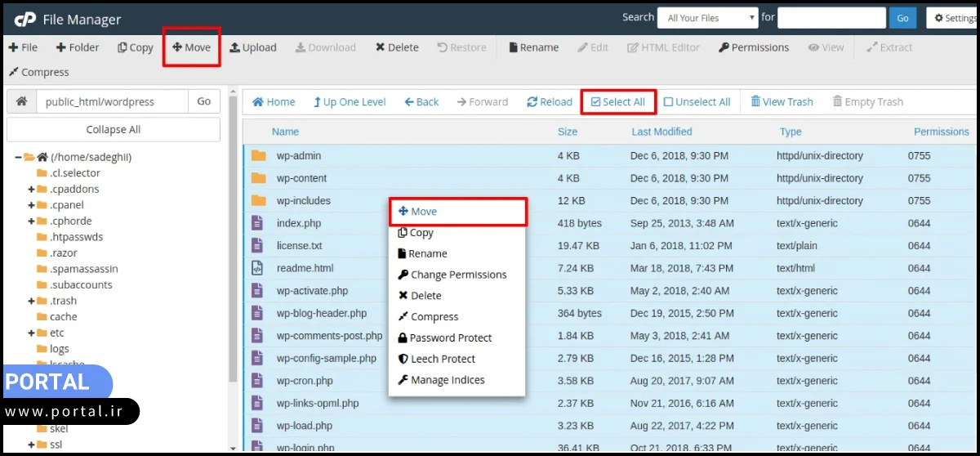Choose Compress in the context menu
The height and width of the screenshot is (456, 980).
pos(457,317)
